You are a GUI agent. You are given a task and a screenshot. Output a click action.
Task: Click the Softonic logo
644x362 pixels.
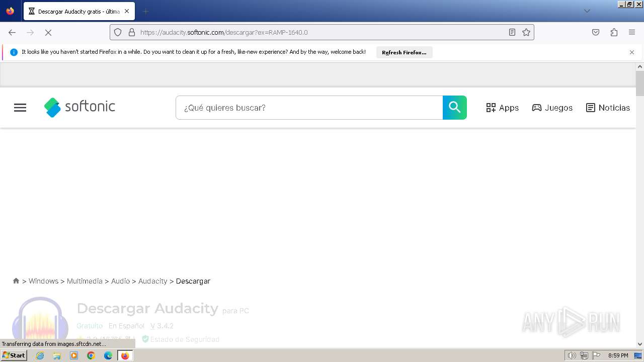[x=79, y=107]
